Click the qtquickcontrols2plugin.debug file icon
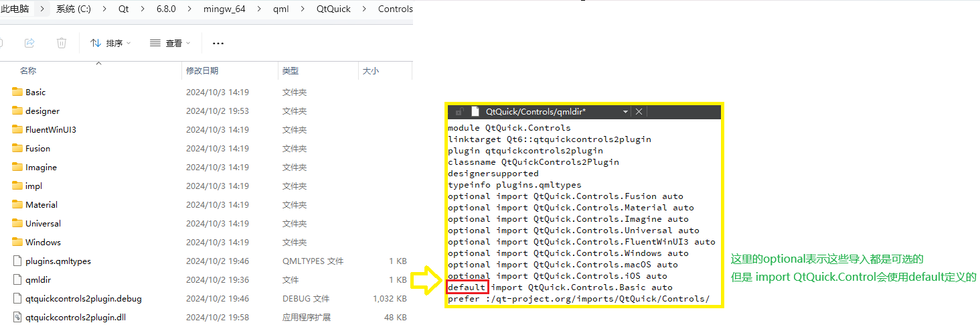The height and width of the screenshot is (325, 980). (x=17, y=298)
